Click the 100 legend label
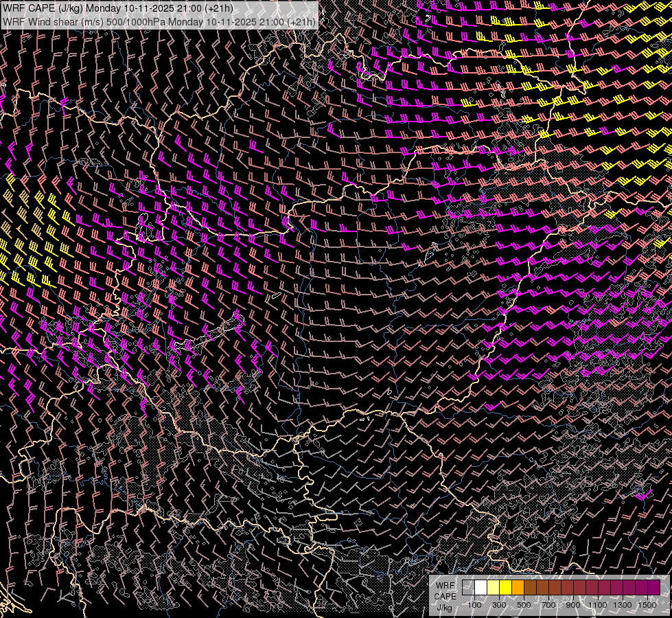 [x=474, y=605]
